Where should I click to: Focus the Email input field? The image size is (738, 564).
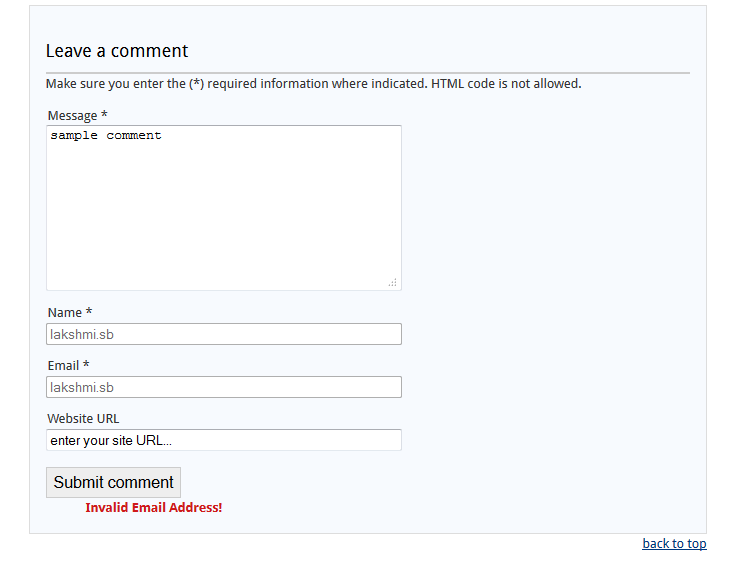click(224, 387)
